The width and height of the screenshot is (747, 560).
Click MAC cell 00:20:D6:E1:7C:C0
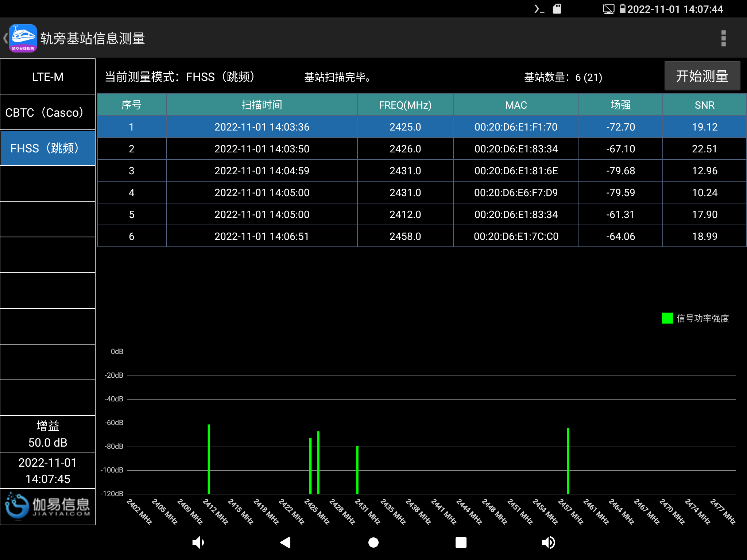[x=516, y=236]
